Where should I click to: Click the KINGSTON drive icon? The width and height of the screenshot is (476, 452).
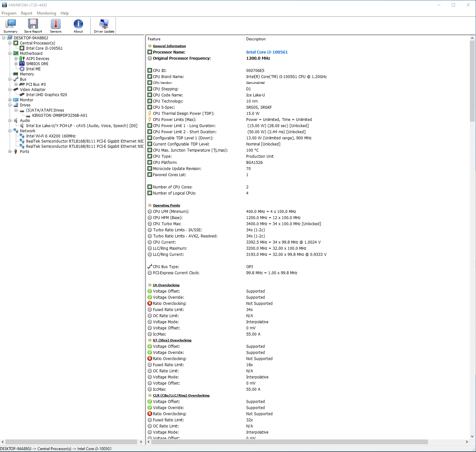(x=28, y=116)
